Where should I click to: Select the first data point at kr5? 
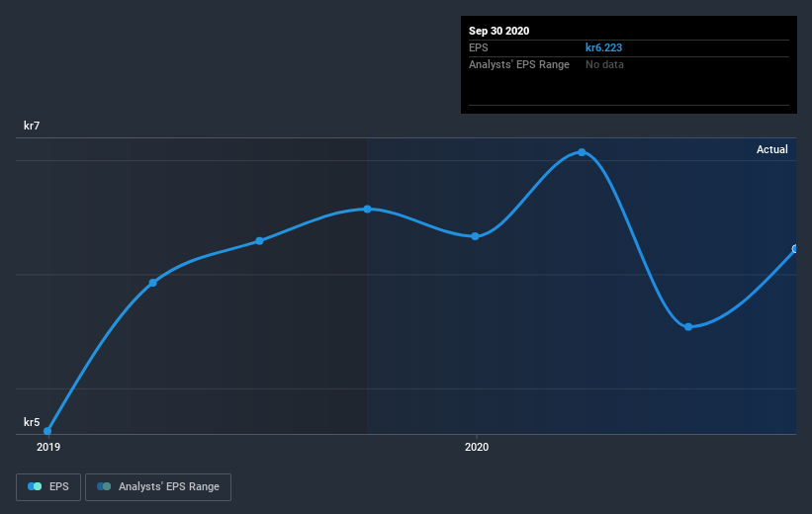coord(47,431)
